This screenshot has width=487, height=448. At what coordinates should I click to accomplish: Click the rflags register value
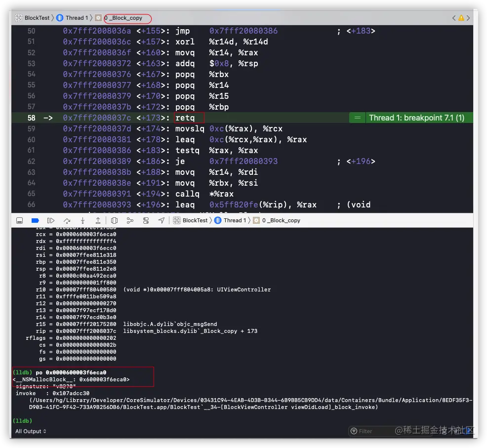pos(86,338)
